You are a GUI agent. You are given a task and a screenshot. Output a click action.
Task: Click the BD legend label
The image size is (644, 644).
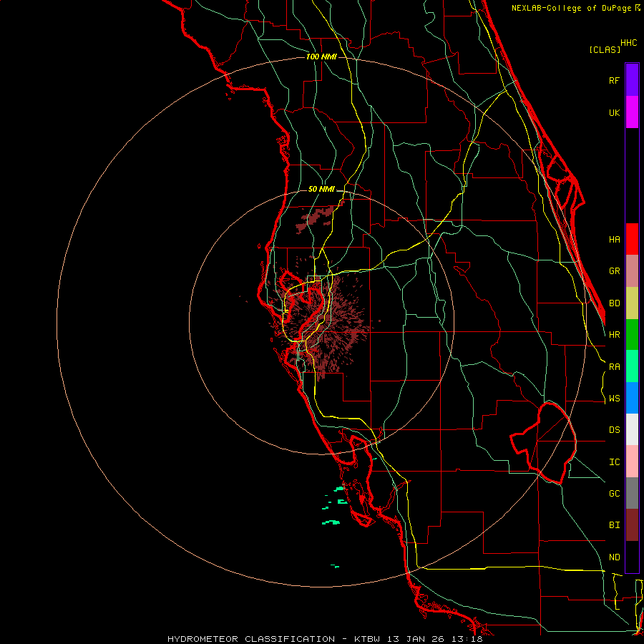click(x=614, y=303)
